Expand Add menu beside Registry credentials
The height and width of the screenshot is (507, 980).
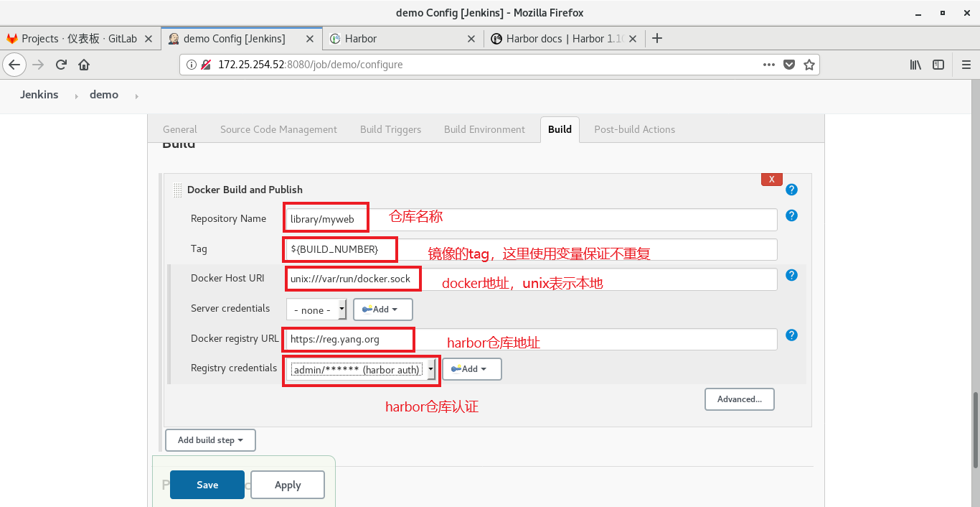coord(472,369)
